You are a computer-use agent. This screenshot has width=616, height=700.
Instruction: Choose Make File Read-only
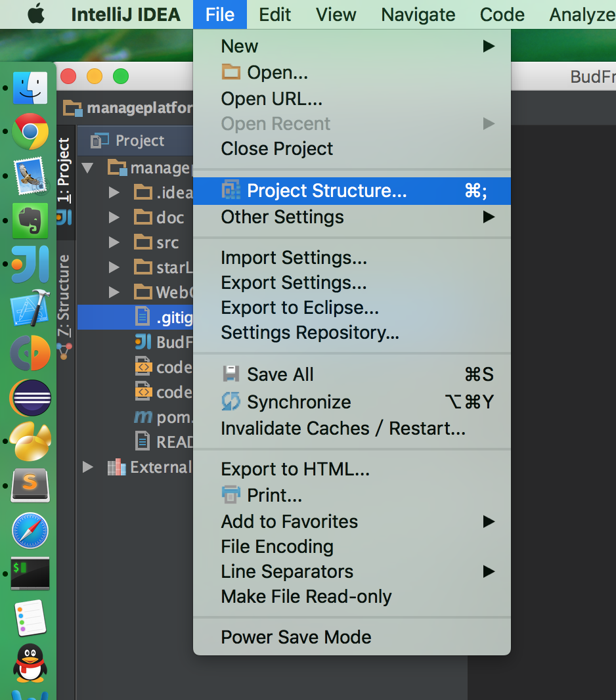click(x=352, y=596)
